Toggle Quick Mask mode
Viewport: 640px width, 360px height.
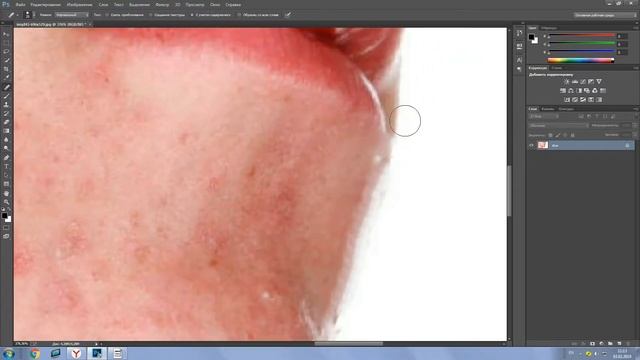point(6,228)
